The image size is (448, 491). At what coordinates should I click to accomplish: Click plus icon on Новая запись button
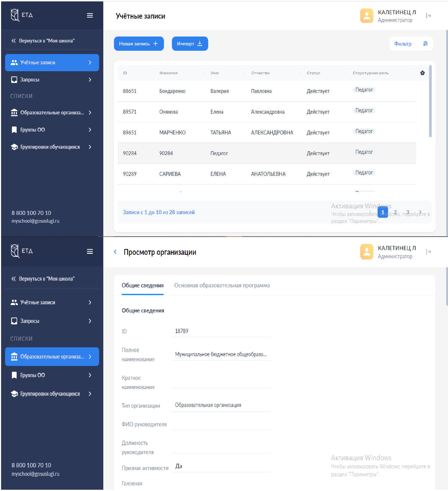[155, 43]
